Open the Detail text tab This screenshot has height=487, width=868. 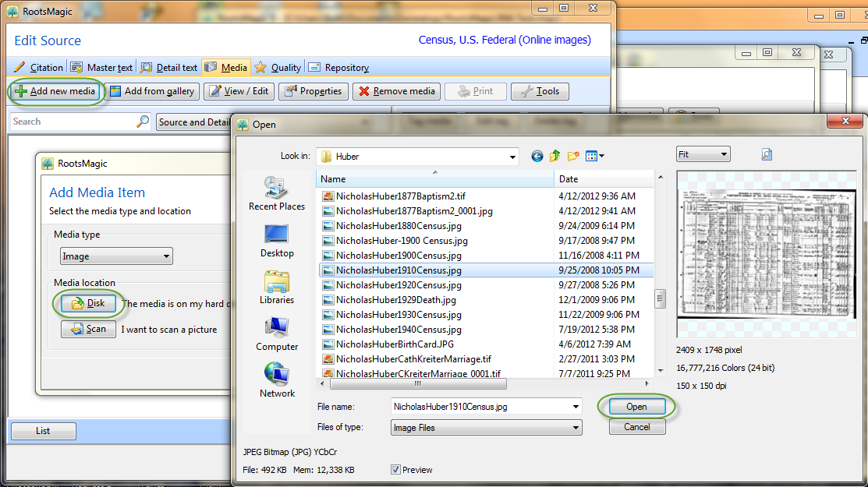(168, 68)
